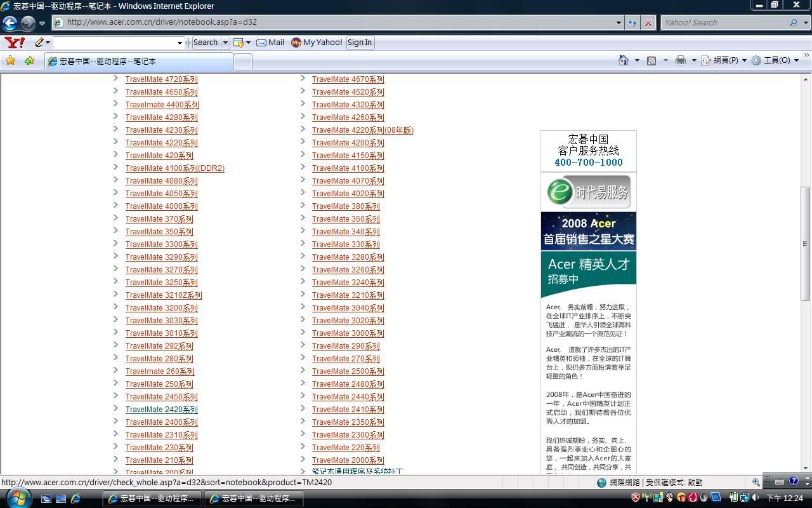This screenshot has width=812, height=508.
Task: Click the Yahoo toolbar pencil icon
Action: (40, 43)
